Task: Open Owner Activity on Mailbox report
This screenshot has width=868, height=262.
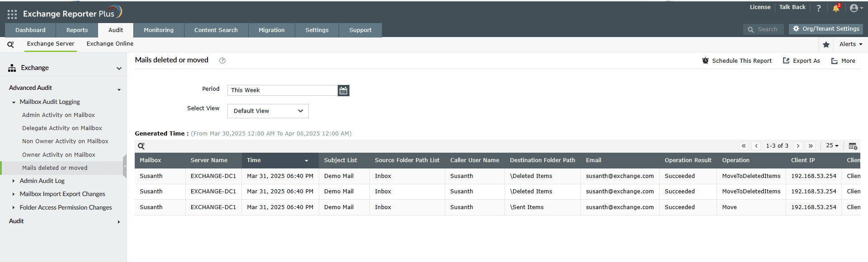Action: [x=59, y=155]
